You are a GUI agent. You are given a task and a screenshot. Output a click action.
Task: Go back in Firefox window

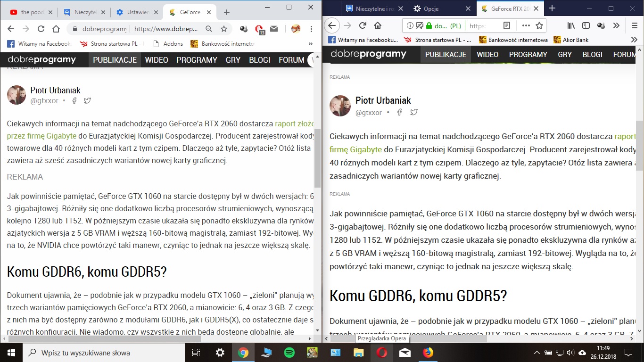click(x=332, y=25)
